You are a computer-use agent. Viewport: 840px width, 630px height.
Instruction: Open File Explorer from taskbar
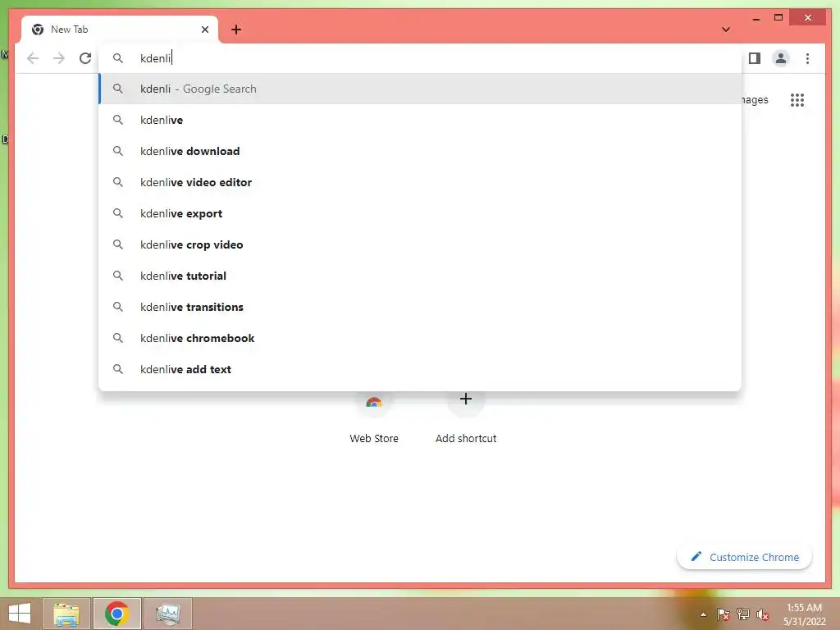click(66, 614)
